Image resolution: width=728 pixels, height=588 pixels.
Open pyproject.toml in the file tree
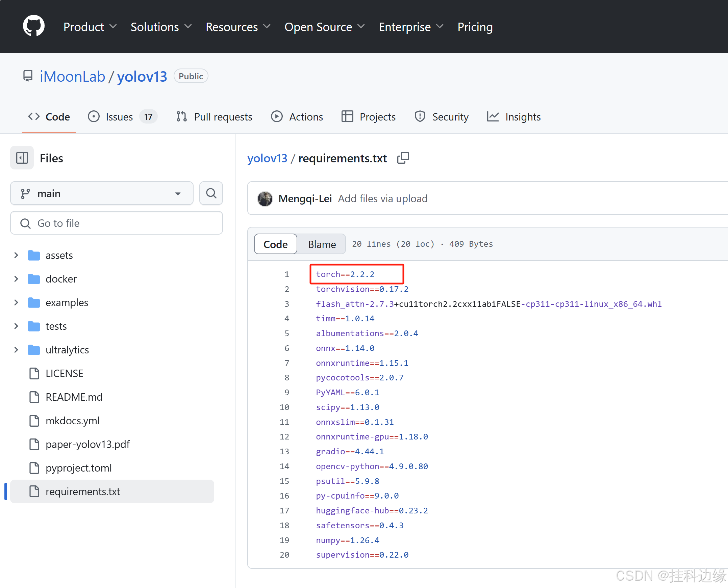click(x=79, y=468)
